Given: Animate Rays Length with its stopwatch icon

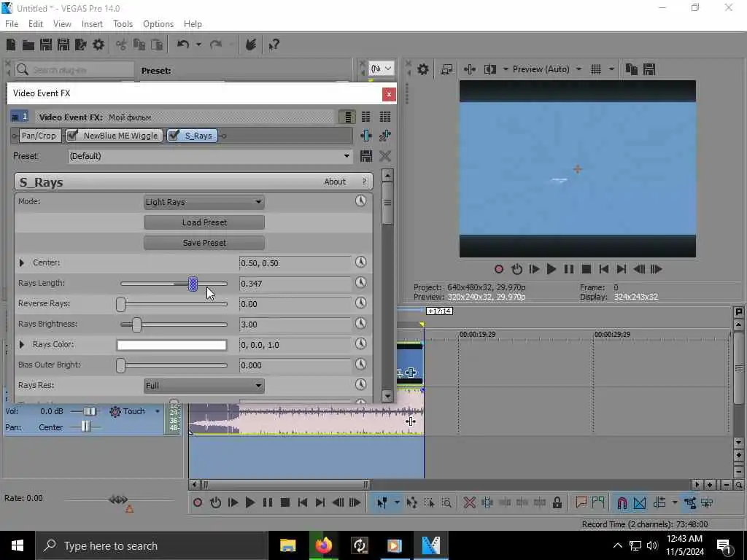Looking at the screenshot, I should pos(360,282).
